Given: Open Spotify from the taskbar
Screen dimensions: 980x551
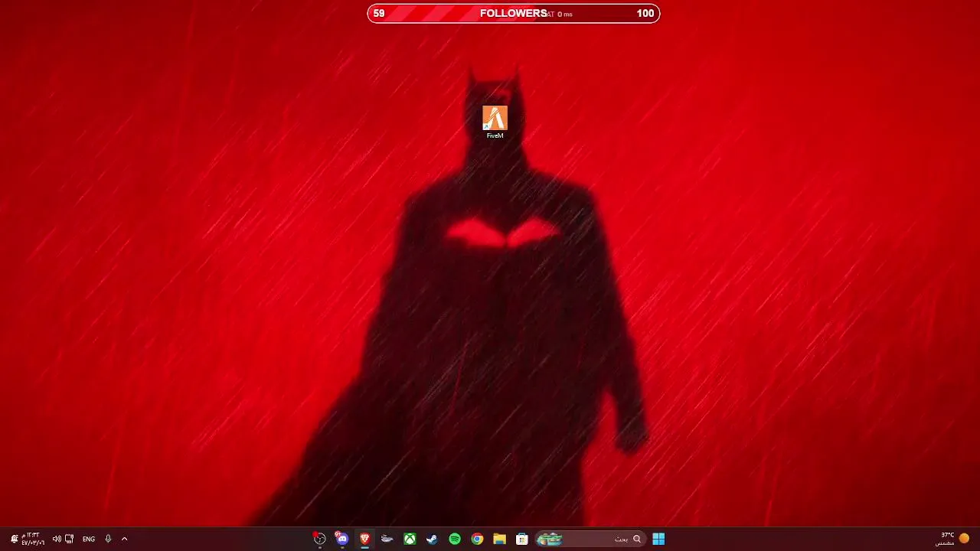Looking at the screenshot, I should coord(455,539).
